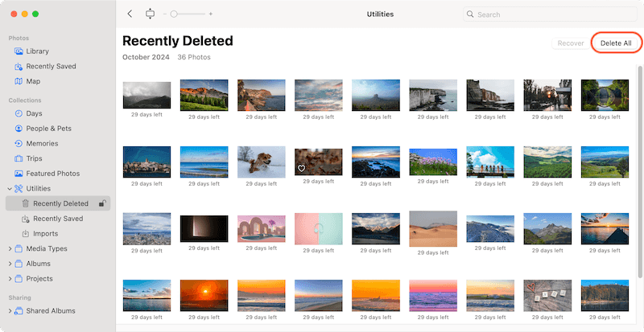The height and width of the screenshot is (332, 644).
Task: Select the pink and teal earphones photo
Action: coord(318,228)
